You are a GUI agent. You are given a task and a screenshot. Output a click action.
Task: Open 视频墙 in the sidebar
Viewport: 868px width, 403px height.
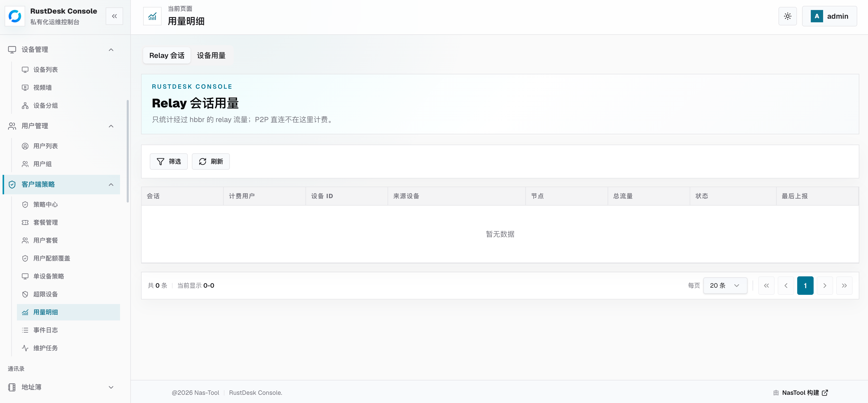point(68,87)
